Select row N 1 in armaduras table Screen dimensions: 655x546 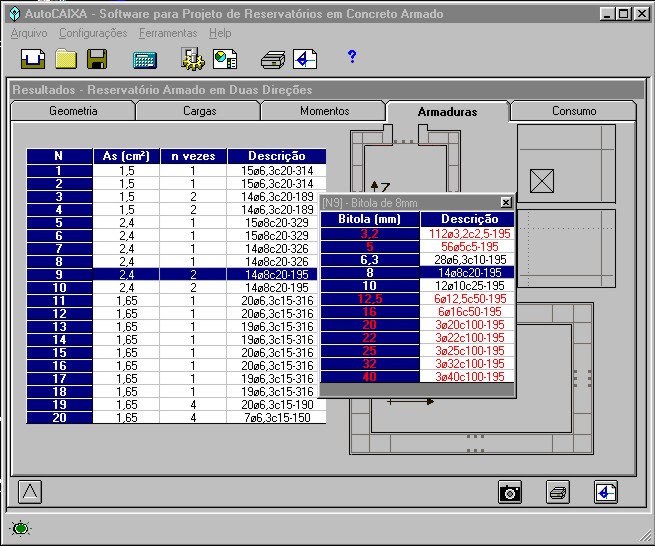59,170
